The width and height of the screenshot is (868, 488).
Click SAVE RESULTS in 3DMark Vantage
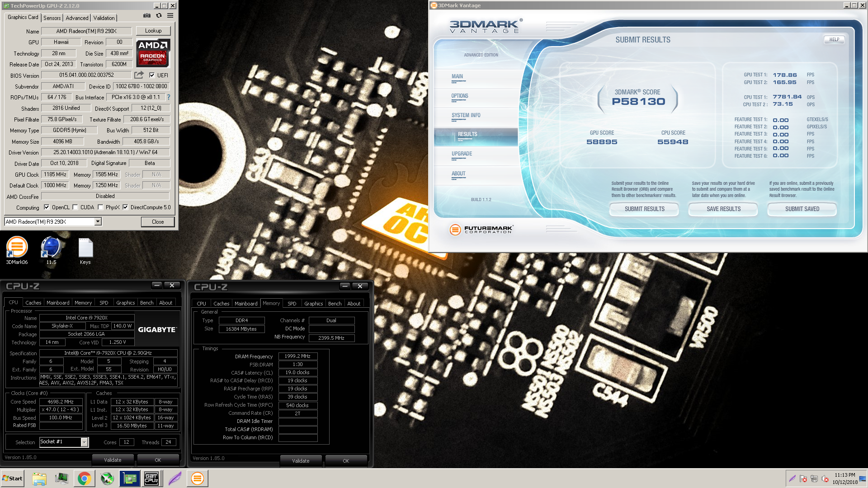[x=723, y=209]
